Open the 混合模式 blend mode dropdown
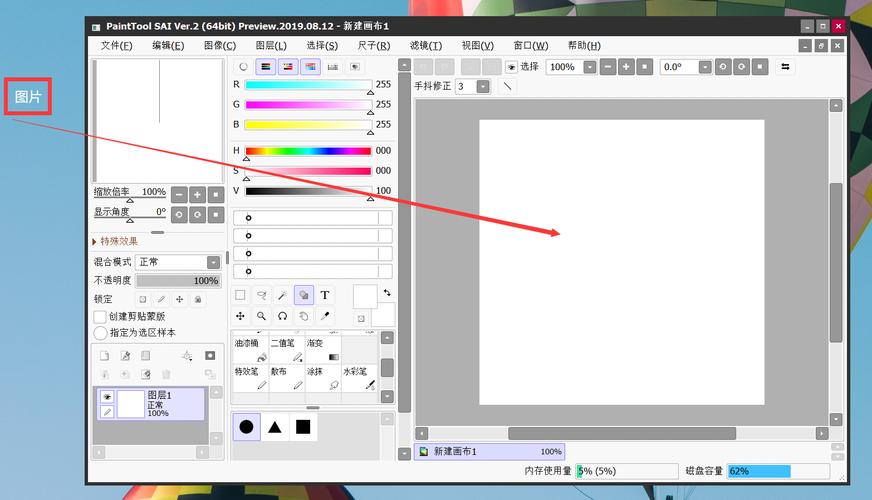 (x=214, y=262)
